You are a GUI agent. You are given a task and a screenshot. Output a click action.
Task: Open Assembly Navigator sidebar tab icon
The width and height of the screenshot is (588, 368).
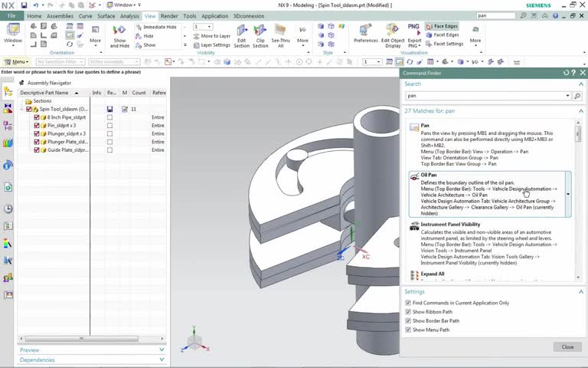click(8, 91)
